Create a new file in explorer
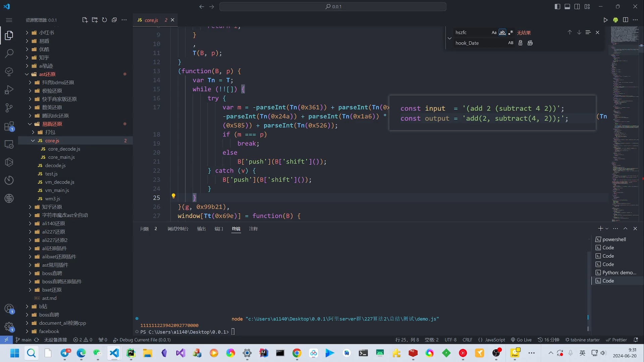 pos(85,20)
